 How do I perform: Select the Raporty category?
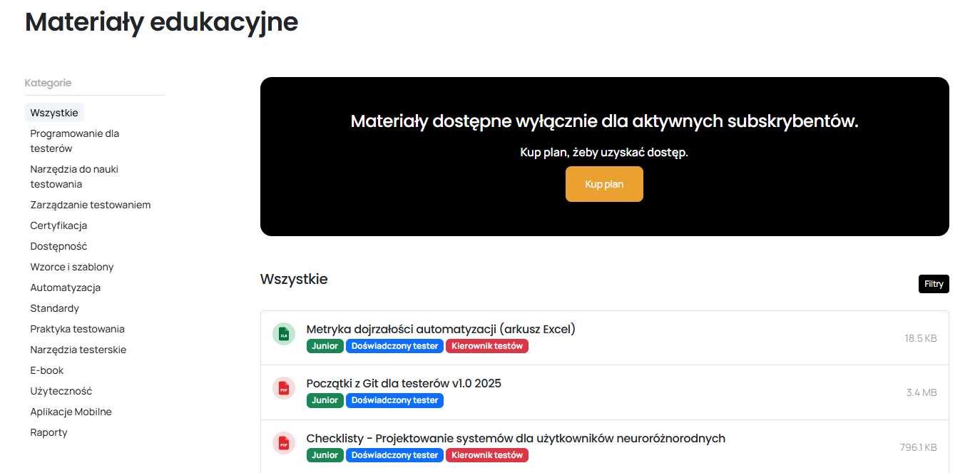tap(49, 432)
